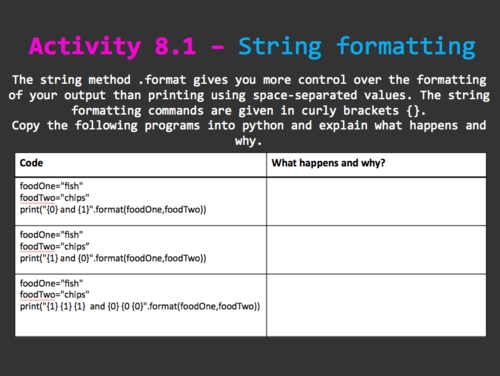Click the word "why." below the paragraph

click(x=248, y=141)
